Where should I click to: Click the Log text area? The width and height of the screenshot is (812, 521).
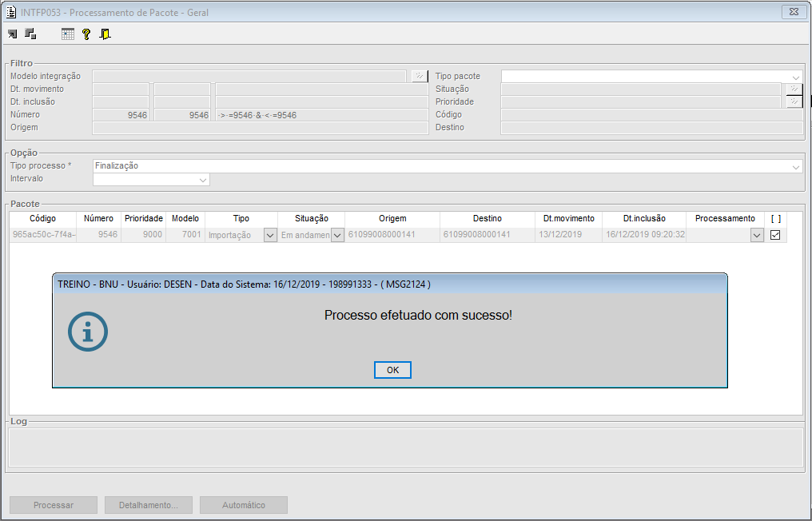406,447
